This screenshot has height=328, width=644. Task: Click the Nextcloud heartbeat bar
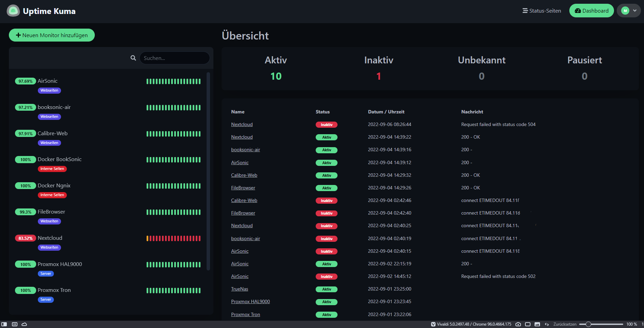(x=174, y=238)
